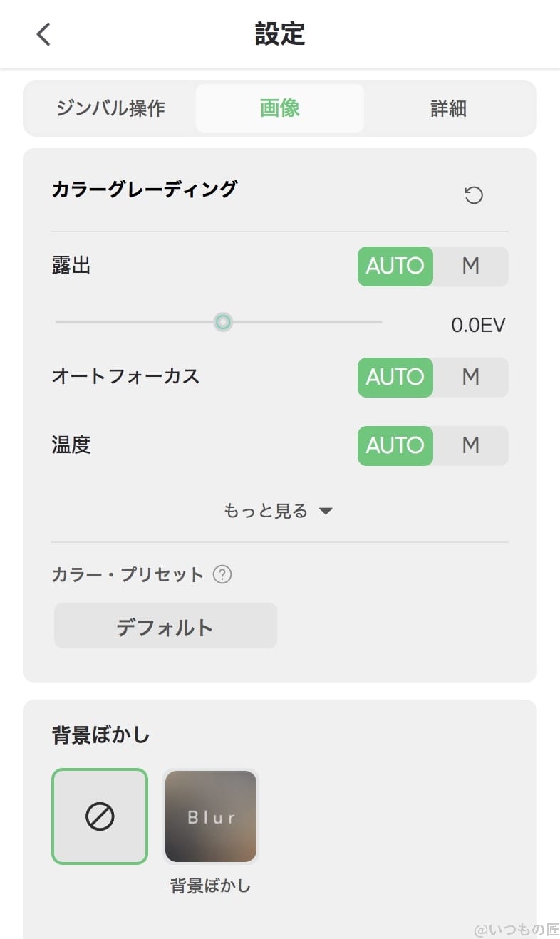Switch autofocus (オートフォーカス) to M manual

pos(470,378)
